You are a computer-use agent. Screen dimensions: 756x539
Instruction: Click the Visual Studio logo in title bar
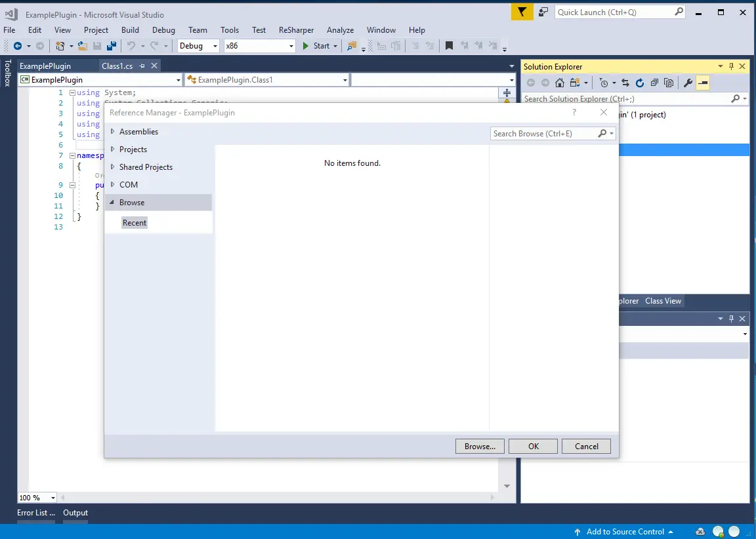coord(11,14)
